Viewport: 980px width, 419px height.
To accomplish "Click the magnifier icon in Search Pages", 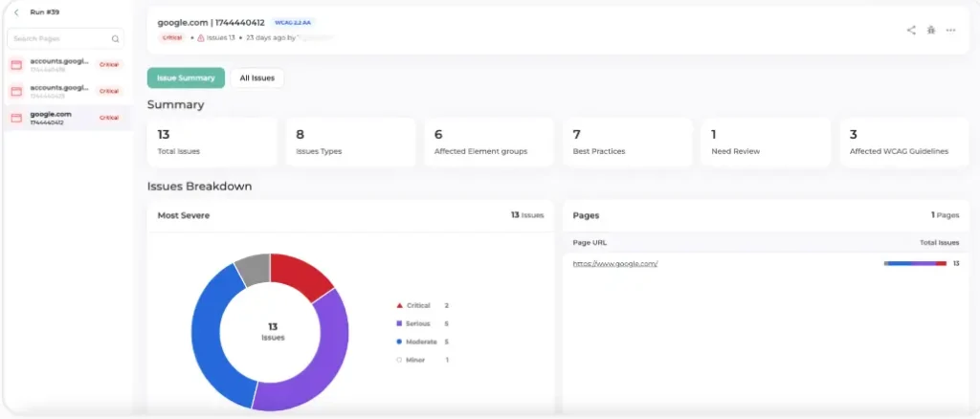I will pos(115,38).
